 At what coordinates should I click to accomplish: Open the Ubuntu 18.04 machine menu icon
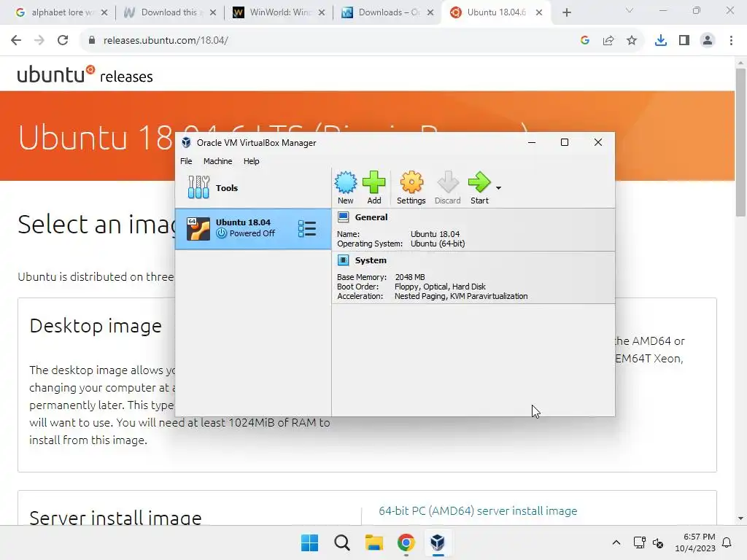[307, 228]
